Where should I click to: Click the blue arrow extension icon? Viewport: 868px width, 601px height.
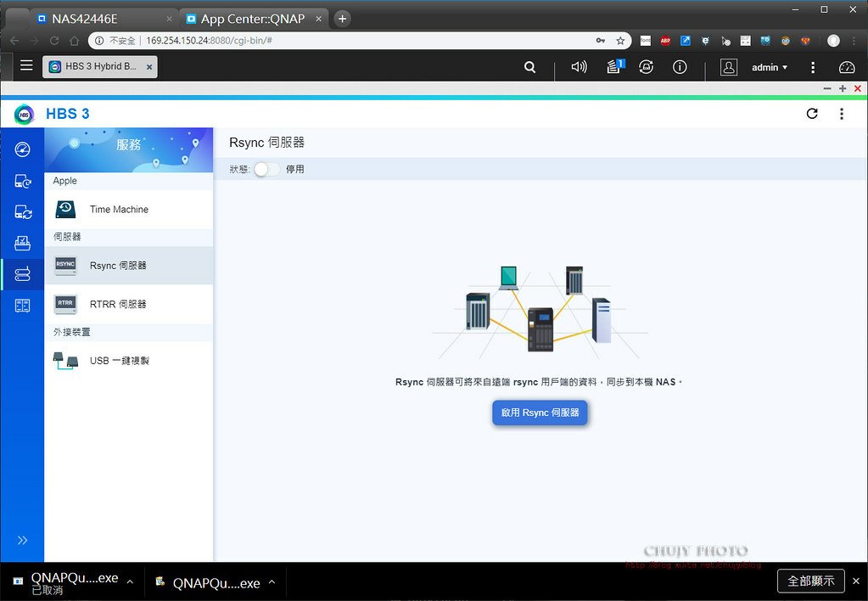[686, 41]
